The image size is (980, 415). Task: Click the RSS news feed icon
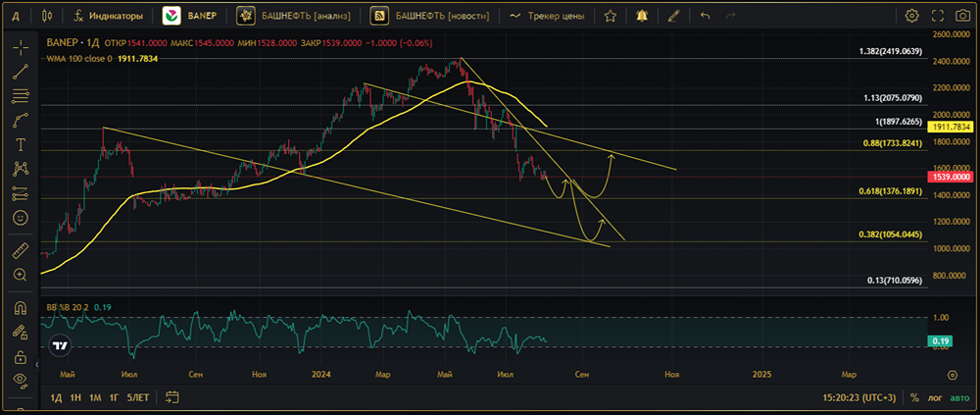(x=378, y=16)
